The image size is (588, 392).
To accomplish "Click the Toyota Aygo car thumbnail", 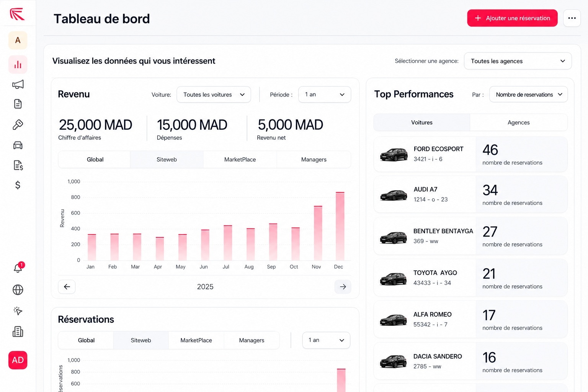I will point(394,279).
